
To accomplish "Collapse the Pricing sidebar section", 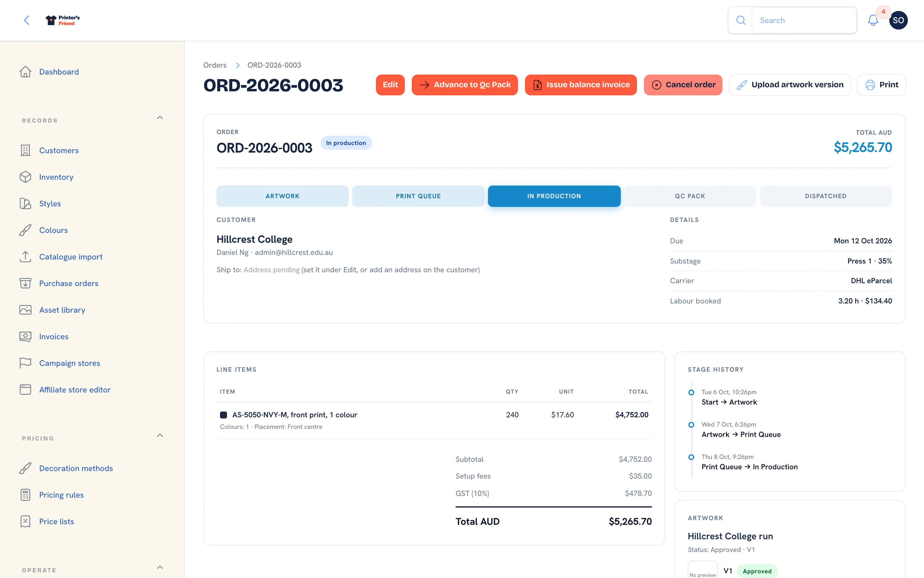I will pyautogui.click(x=160, y=436).
